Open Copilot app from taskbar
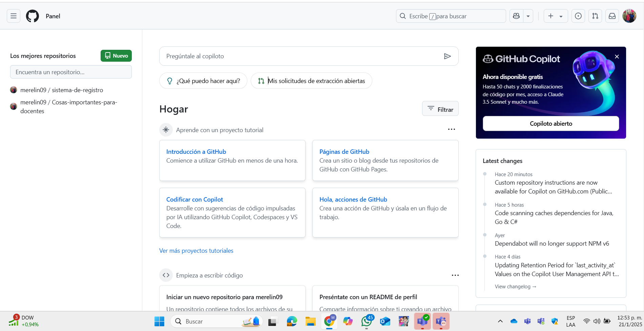The width and height of the screenshot is (644, 331). click(x=348, y=321)
